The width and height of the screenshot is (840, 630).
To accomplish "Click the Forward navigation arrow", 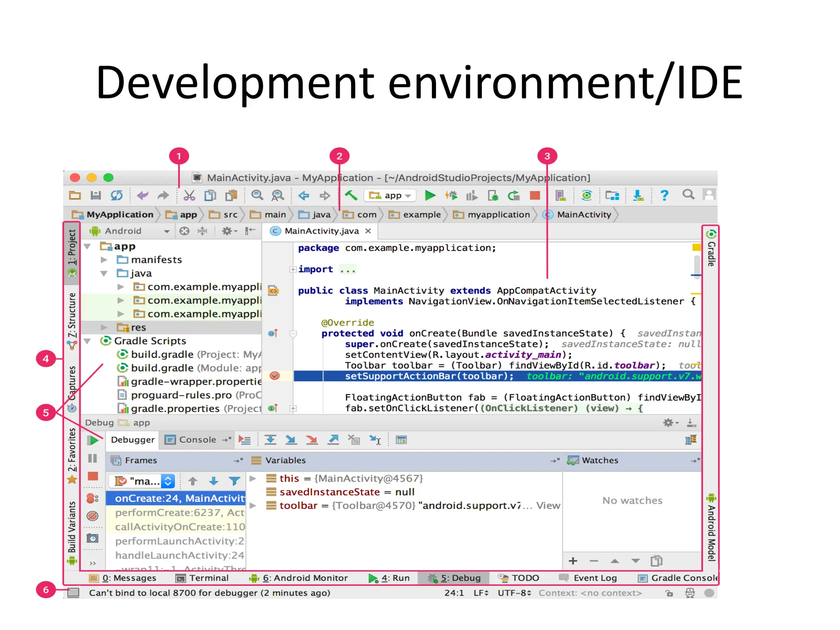I will (325, 196).
